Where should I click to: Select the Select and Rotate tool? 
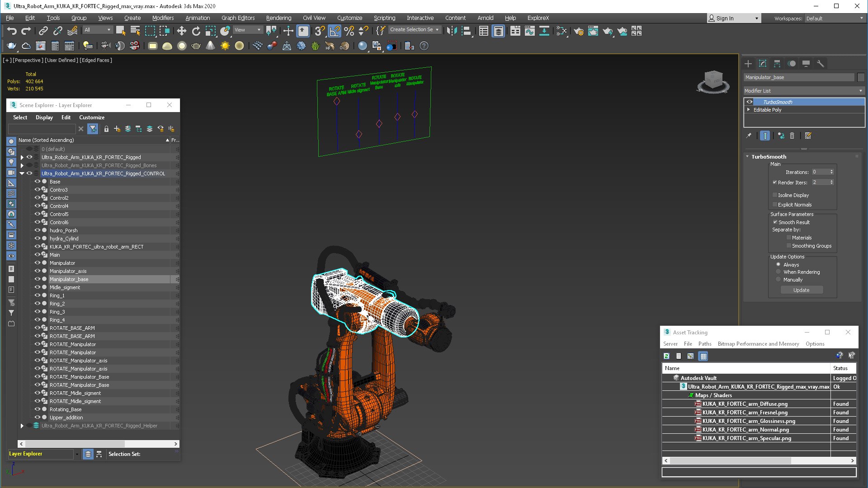[x=196, y=31]
